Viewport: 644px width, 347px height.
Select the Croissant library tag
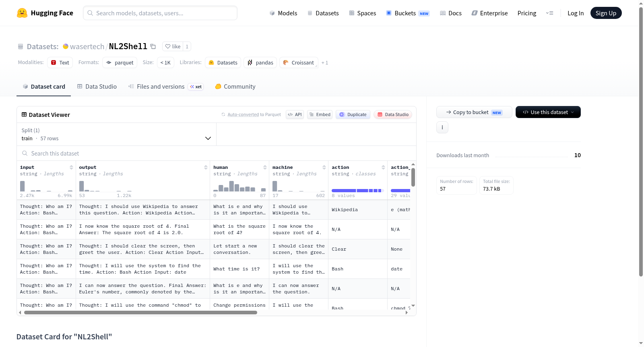tap(299, 62)
